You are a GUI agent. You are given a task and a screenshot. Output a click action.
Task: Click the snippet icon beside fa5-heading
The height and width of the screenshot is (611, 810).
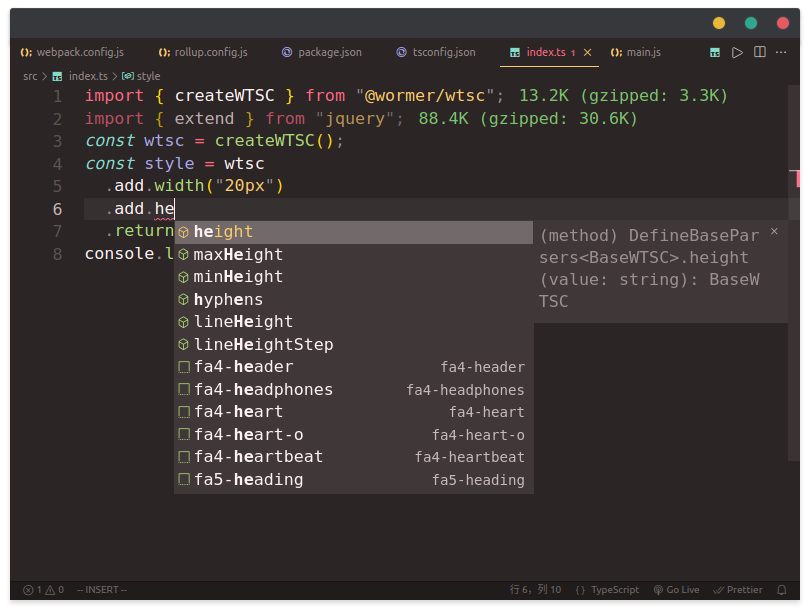[x=183, y=479]
